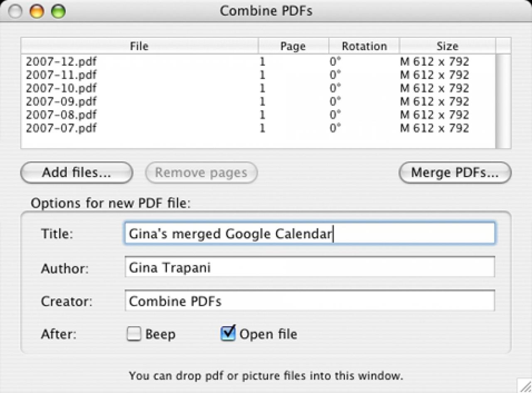The image size is (532, 393).
Task: Click the Rotation column header
Action: [x=364, y=46]
